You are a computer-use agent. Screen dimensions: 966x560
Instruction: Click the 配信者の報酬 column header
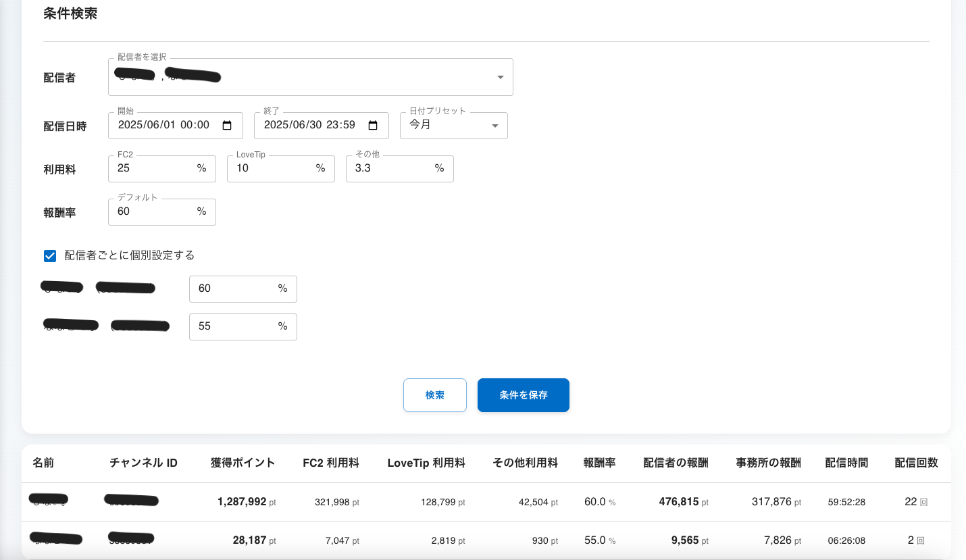pyautogui.click(x=676, y=463)
